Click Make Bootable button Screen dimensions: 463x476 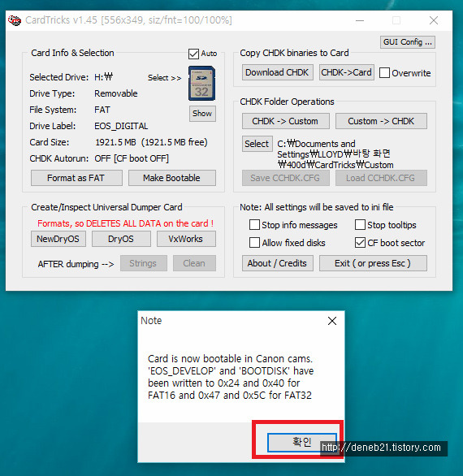172,178
